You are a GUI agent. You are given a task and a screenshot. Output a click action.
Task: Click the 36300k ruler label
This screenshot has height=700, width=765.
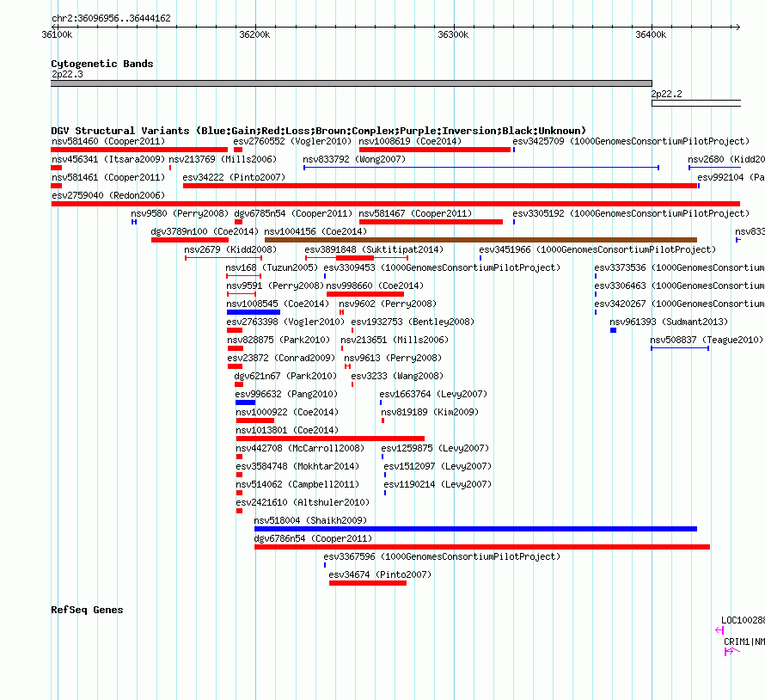[x=453, y=34]
